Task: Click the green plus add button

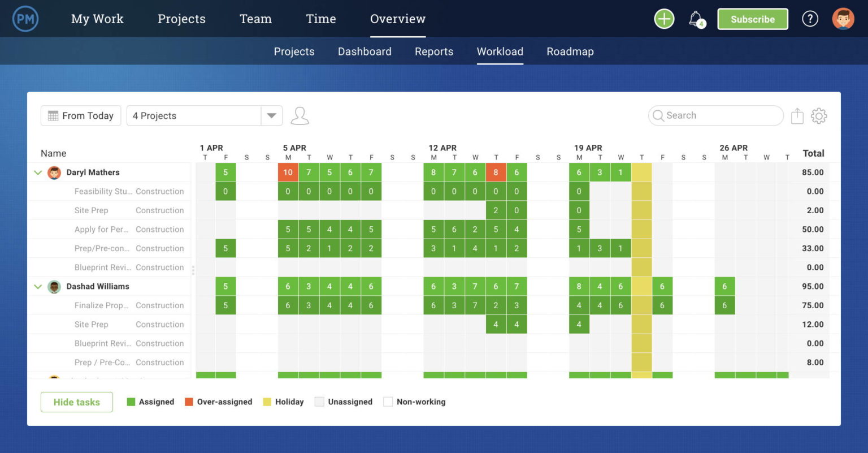Action: tap(664, 19)
